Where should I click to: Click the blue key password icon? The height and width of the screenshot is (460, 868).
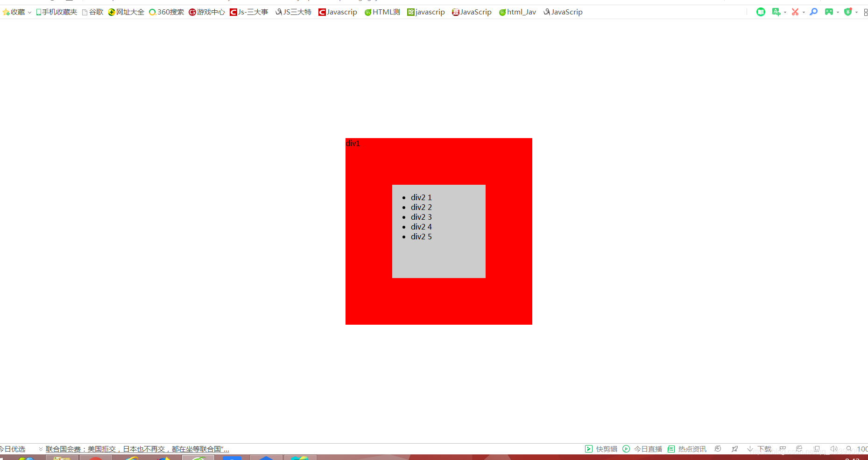(x=813, y=12)
